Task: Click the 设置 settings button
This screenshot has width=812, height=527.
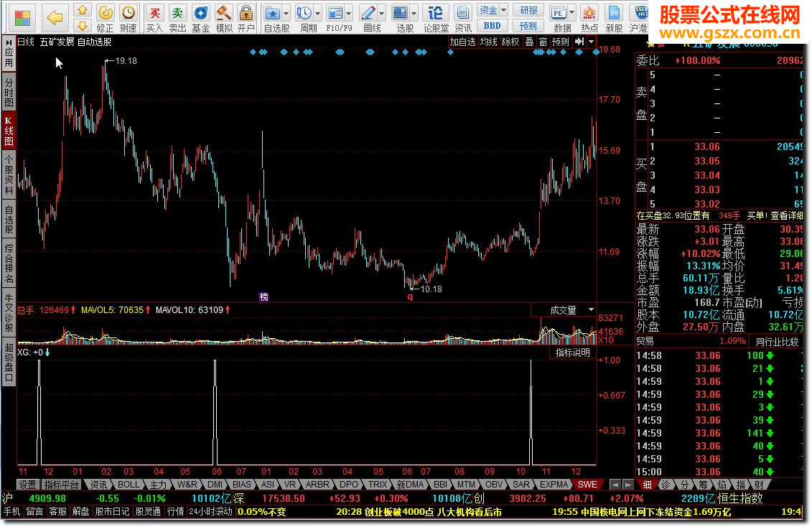Action: click(x=28, y=485)
